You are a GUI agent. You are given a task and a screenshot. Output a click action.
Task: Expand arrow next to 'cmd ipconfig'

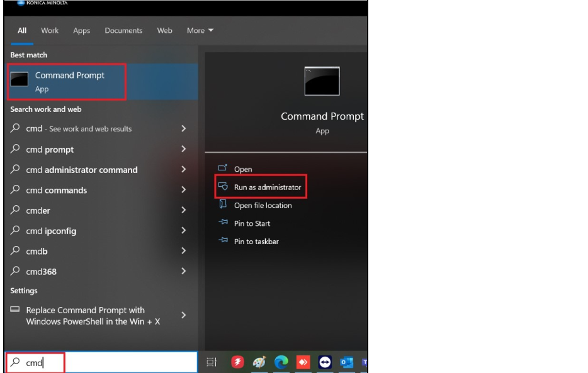183,230
